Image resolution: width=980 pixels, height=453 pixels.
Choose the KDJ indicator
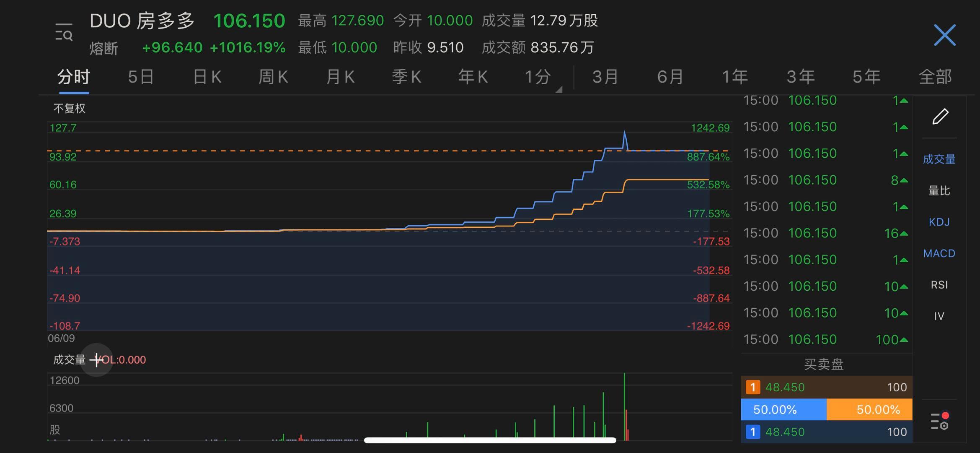pyautogui.click(x=939, y=222)
